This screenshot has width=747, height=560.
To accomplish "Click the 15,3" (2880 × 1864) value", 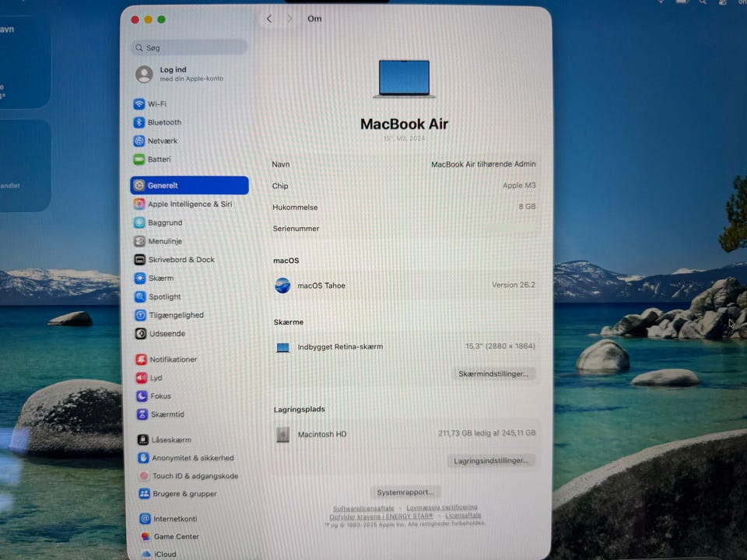I will tap(500, 346).
